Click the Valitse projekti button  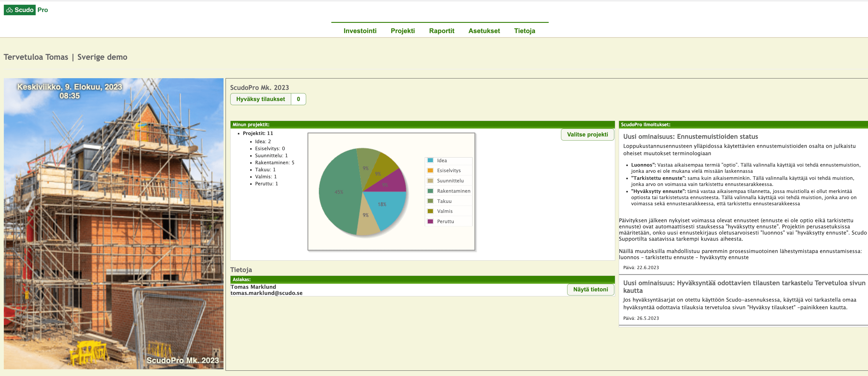pos(587,134)
